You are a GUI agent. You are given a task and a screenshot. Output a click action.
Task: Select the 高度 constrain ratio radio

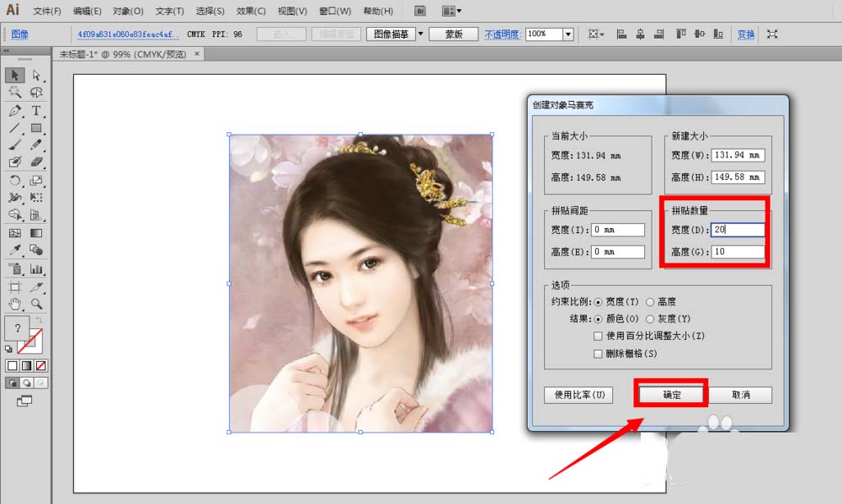[x=650, y=302]
